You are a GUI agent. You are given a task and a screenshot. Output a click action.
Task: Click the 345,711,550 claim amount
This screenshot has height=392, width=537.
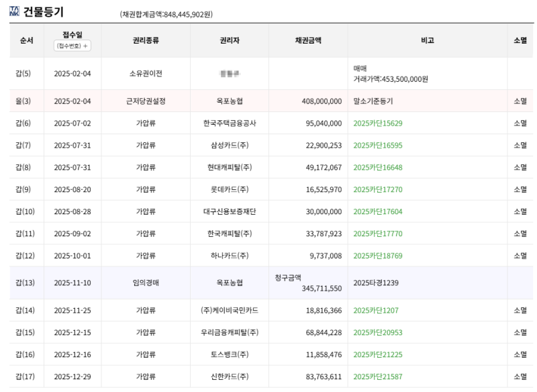tap(322, 289)
